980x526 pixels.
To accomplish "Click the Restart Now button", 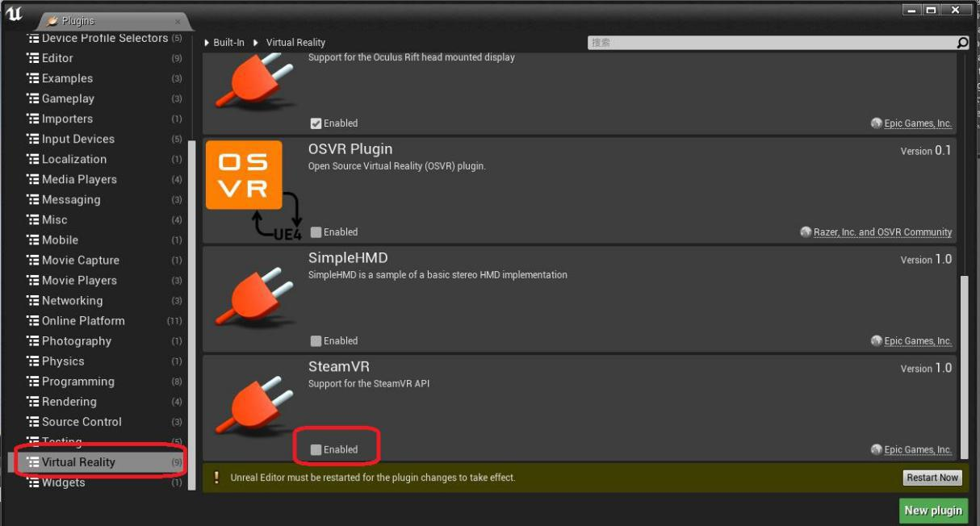I will pyautogui.click(x=932, y=478).
